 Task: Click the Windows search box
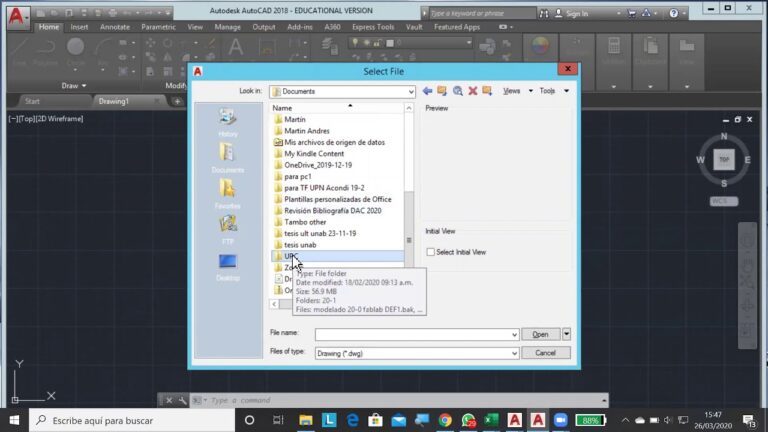coord(132,420)
